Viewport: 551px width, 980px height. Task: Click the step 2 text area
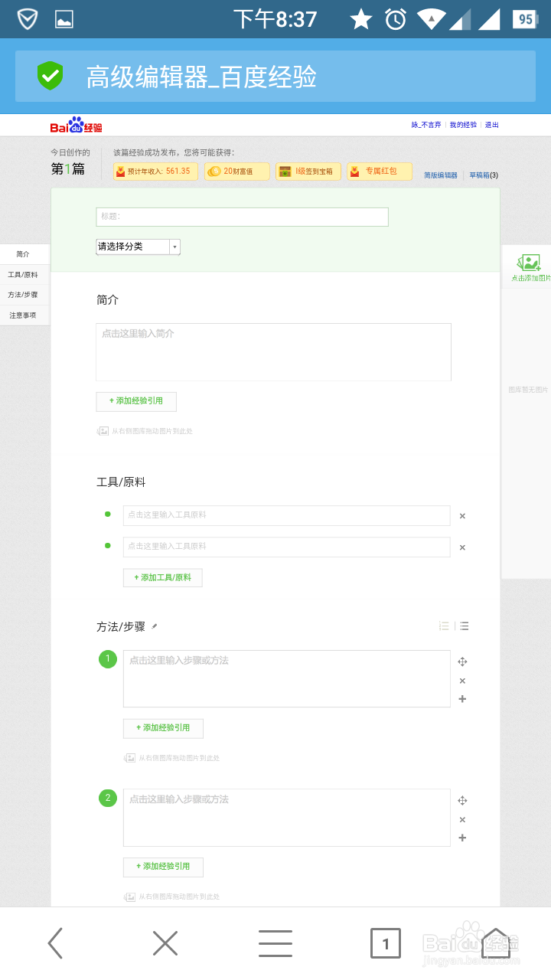pos(286,818)
